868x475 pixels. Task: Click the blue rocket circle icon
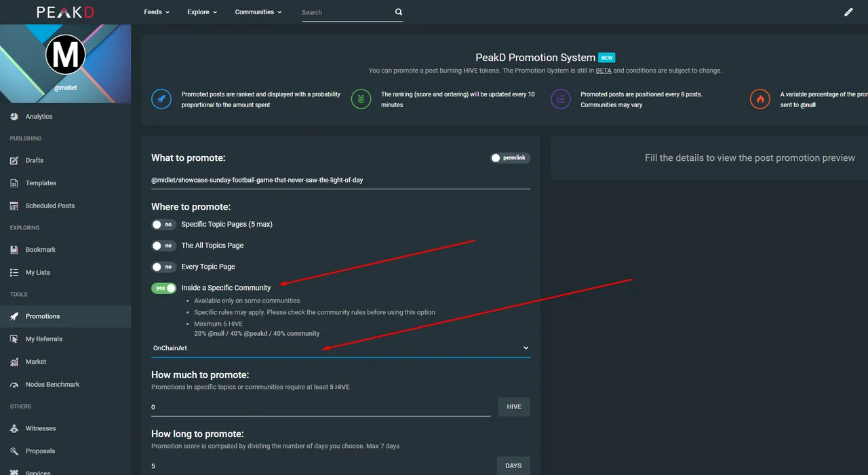pyautogui.click(x=161, y=99)
